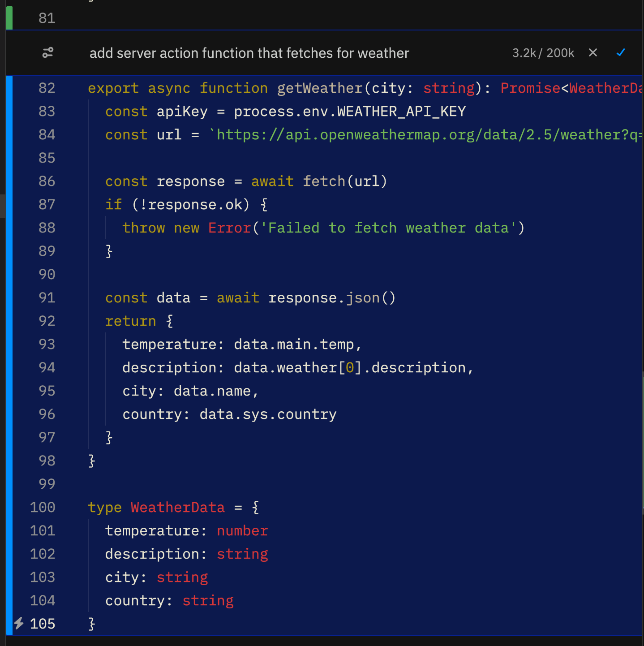
Task: Click the country: string line 104
Action: pyautogui.click(x=169, y=601)
